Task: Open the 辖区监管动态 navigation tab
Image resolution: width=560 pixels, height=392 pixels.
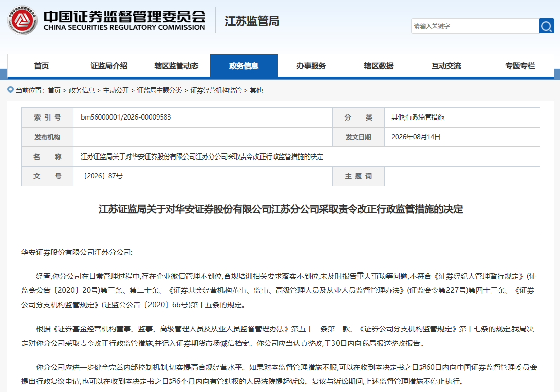Action: point(176,66)
